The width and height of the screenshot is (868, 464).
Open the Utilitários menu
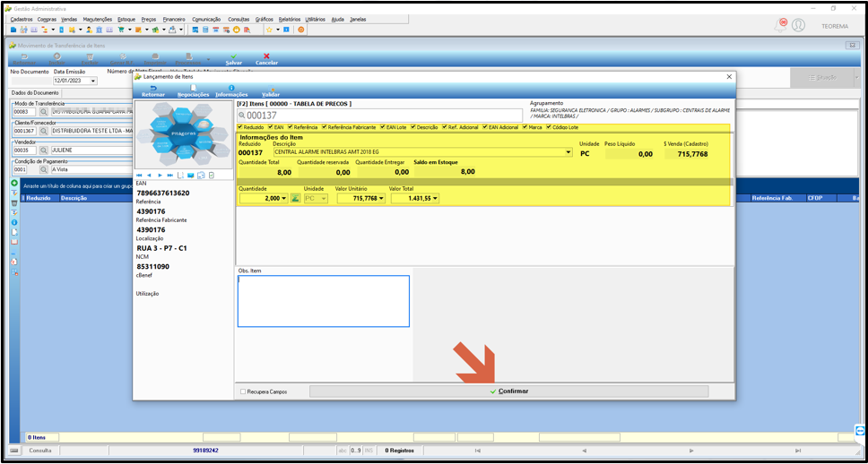[x=317, y=20]
